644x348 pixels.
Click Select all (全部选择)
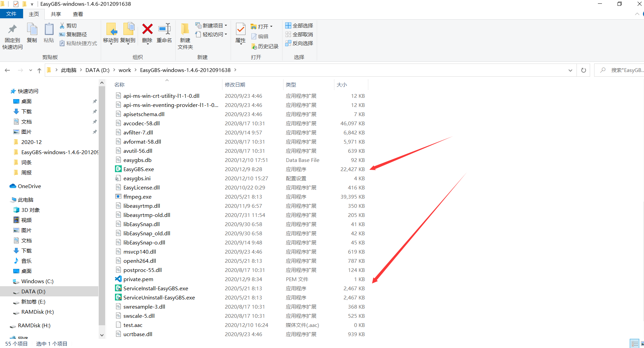coord(299,25)
